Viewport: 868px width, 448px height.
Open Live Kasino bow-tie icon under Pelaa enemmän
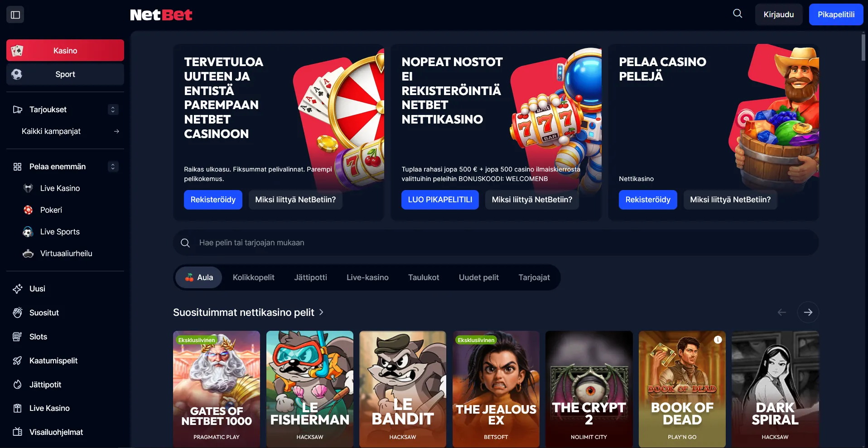28,188
